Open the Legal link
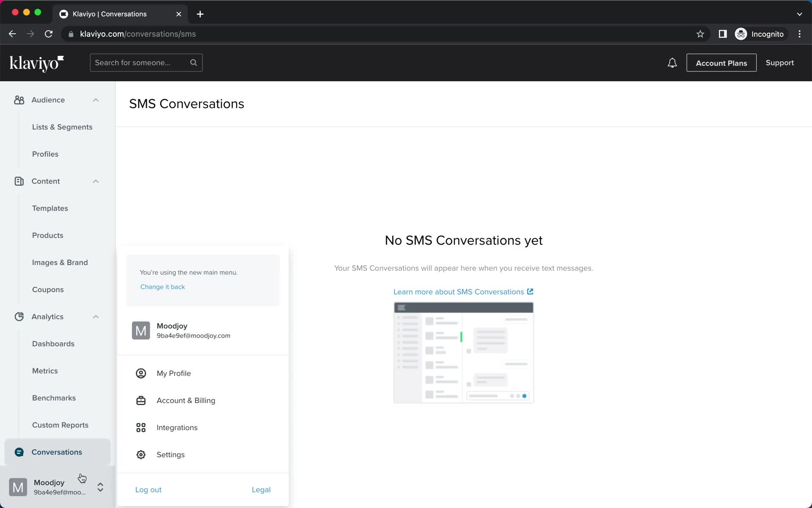This screenshot has width=812, height=508. click(x=261, y=490)
